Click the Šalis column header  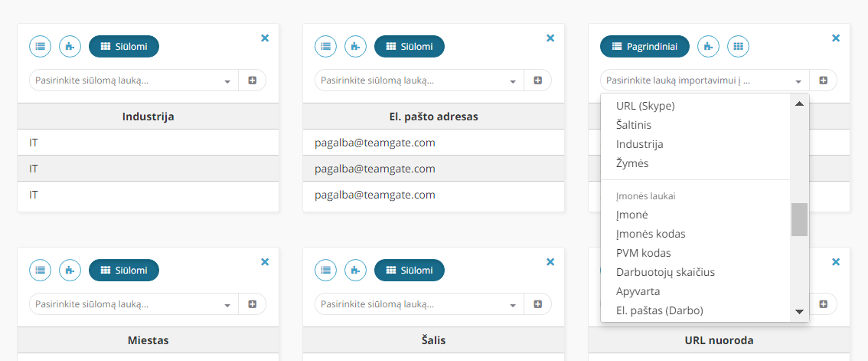[434, 340]
